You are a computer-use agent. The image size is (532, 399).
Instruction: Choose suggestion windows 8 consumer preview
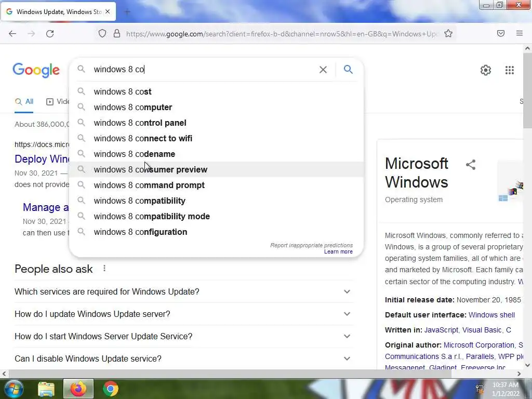click(216, 170)
